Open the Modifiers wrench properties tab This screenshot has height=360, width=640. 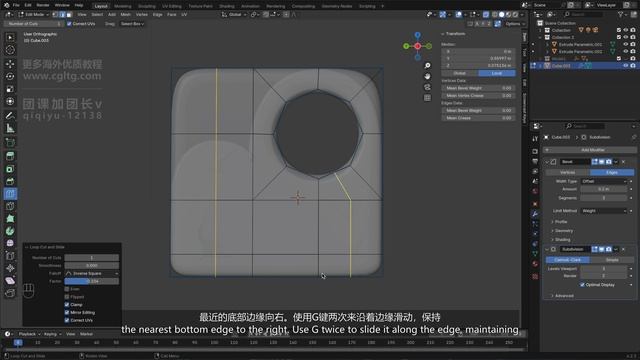click(535, 213)
